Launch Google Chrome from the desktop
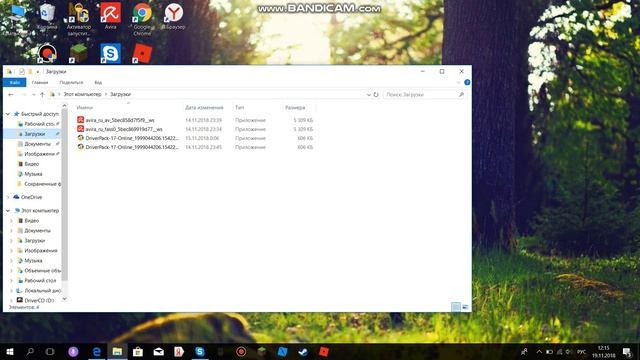Screen dimensions: 640x360 coord(142,19)
